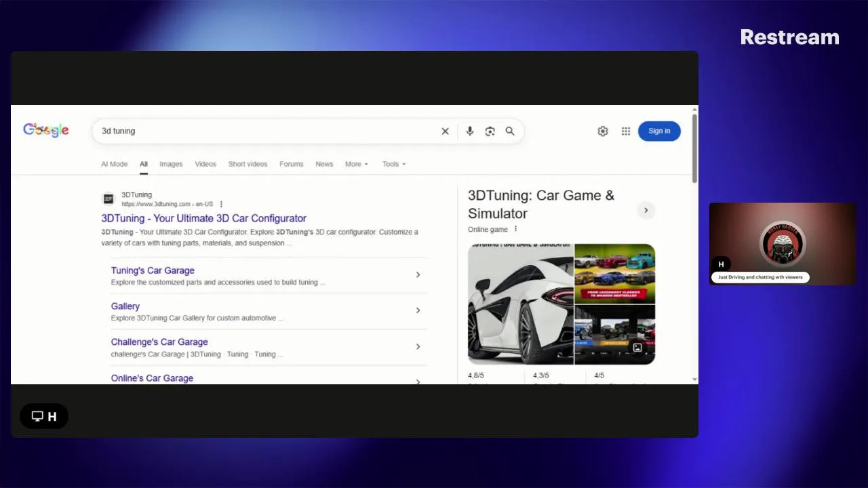Click the screen share monitor icon
This screenshot has height=488, width=868.
[x=37, y=416]
